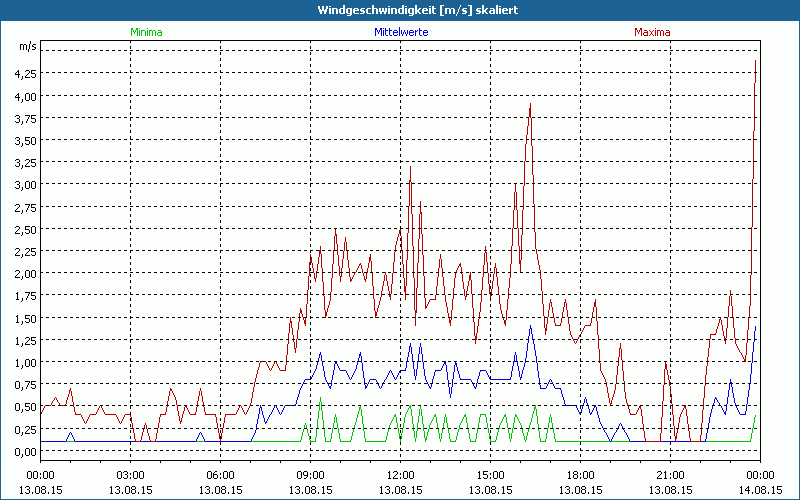
Task: Click the chart title Windgeschwindigkeit [m/s] skaliert
Action: coord(399,10)
